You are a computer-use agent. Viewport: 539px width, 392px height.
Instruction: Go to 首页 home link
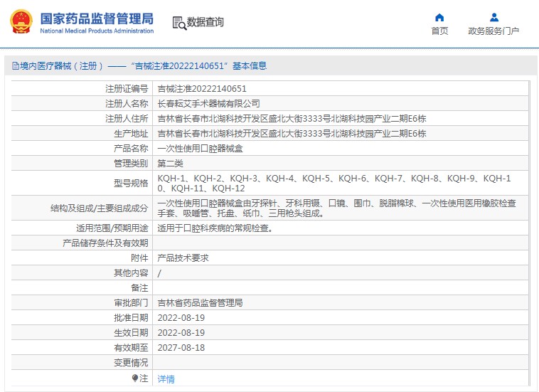(x=439, y=31)
